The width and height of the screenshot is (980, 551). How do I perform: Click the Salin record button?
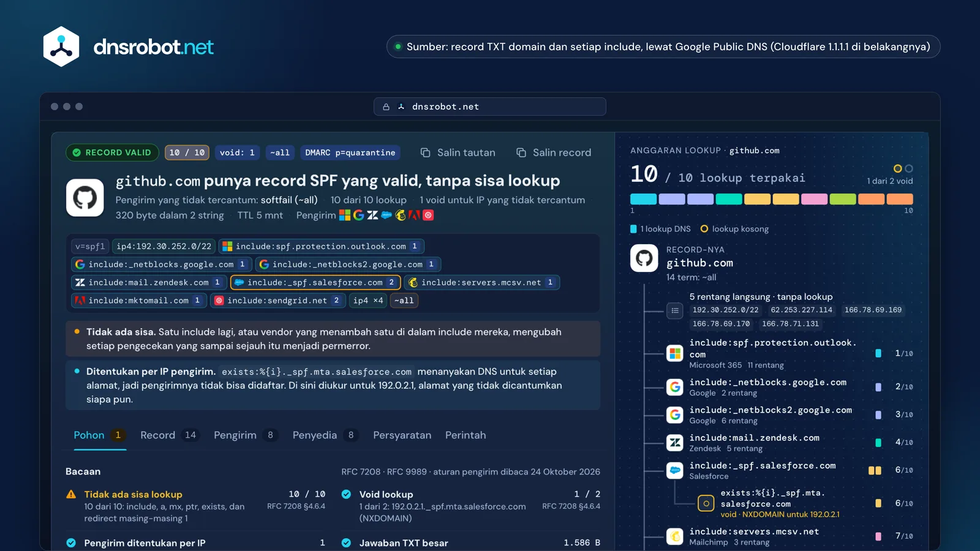pyautogui.click(x=554, y=152)
